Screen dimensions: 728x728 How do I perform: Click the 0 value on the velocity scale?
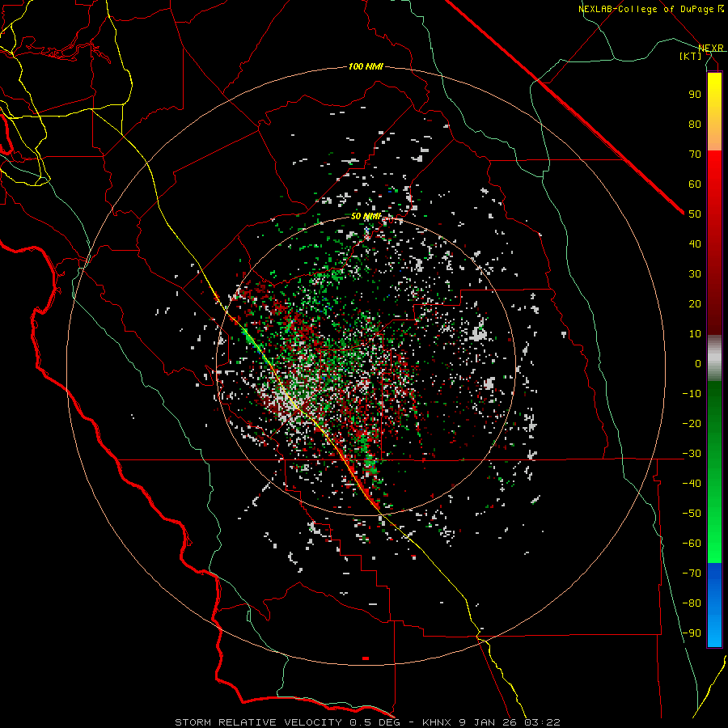pyautogui.click(x=698, y=363)
